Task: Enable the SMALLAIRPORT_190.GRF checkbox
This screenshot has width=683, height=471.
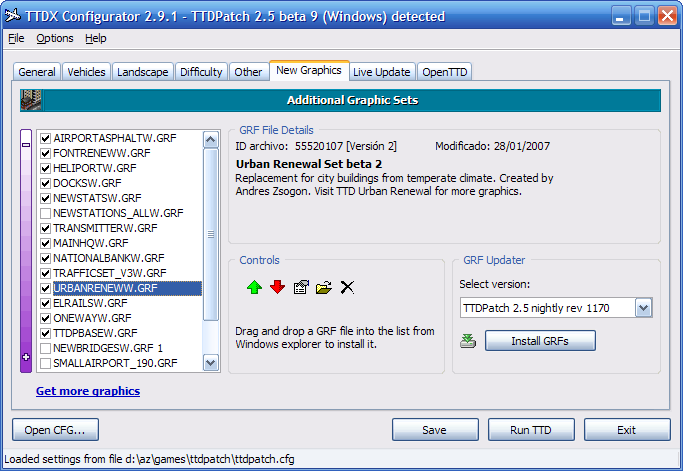Action: (x=45, y=363)
